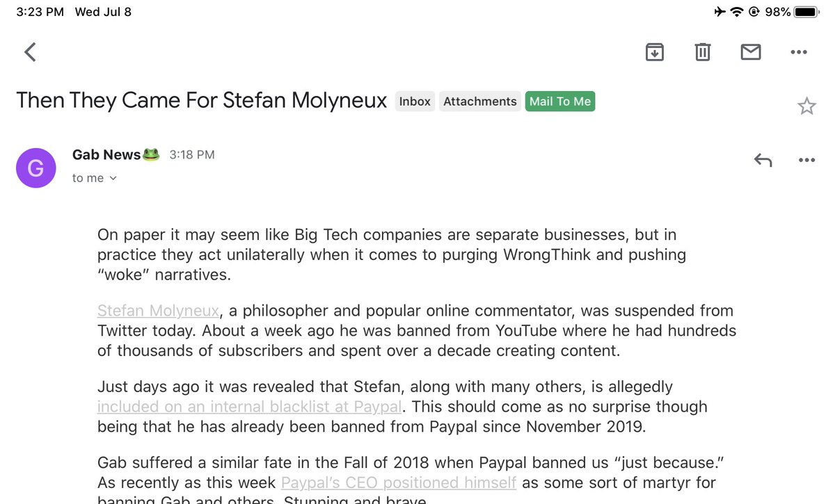Select the green Mail To Me label

click(x=559, y=101)
